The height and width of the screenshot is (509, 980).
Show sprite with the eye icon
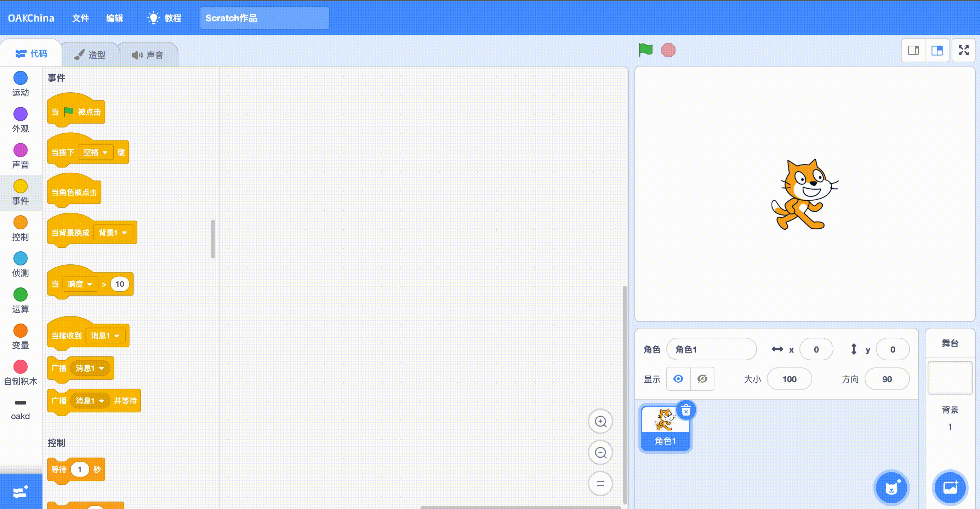[x=678, y=379]
